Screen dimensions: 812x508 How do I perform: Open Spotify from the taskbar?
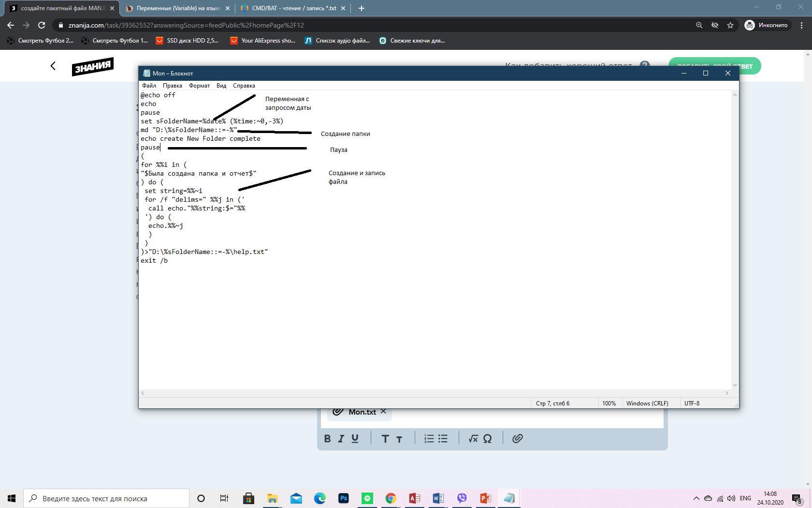pyautogui.click(x=367, y=498)
